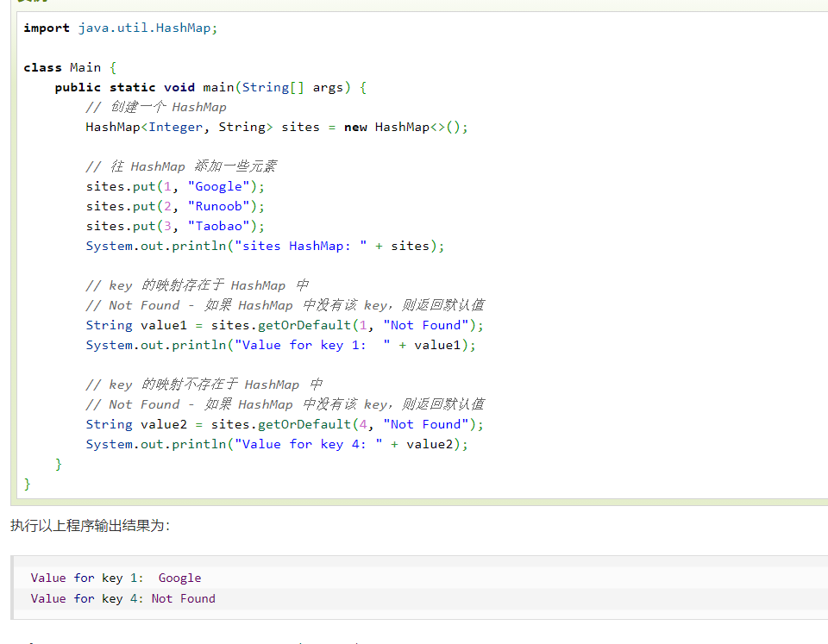Click the comment '// 往 HashMap 添加一些元素'
The image size is (828, 644).
coord(181,166)
